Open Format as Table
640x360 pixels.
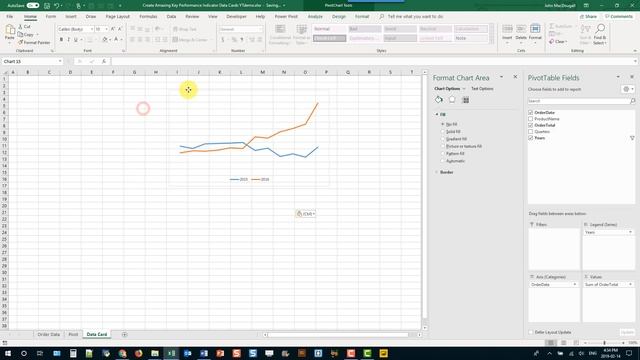tap(302, 35)
